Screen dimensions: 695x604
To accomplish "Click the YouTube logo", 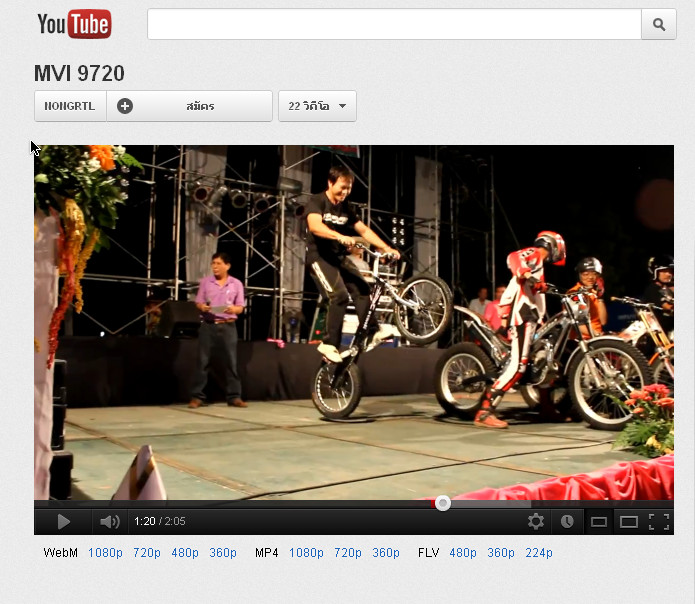I will pos(73,24).
